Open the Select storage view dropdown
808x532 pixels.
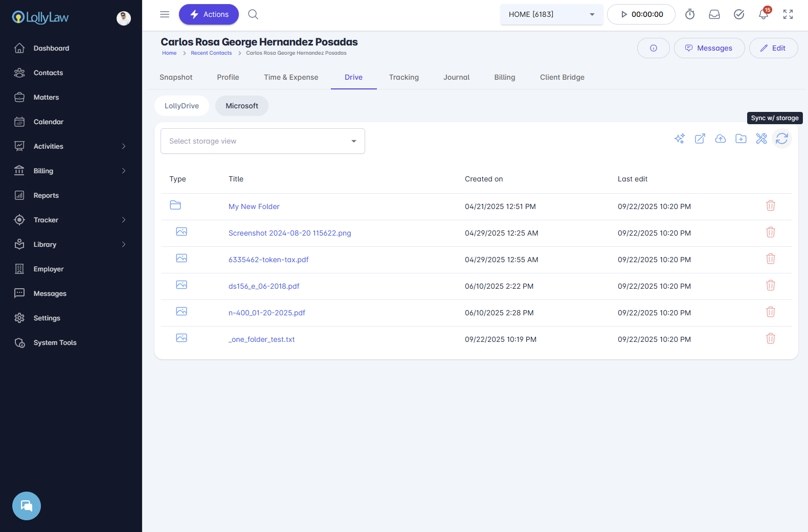pos(263,141)
